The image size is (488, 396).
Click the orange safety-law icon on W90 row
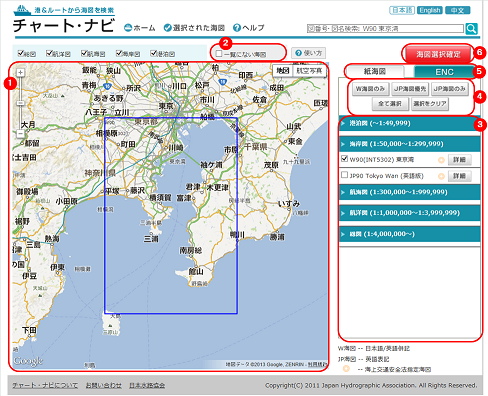click(441, 160)
